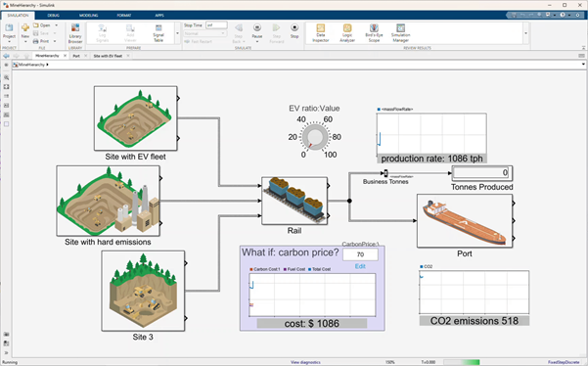Pause the simulation

pyautogui.click(x=257, y=31)
